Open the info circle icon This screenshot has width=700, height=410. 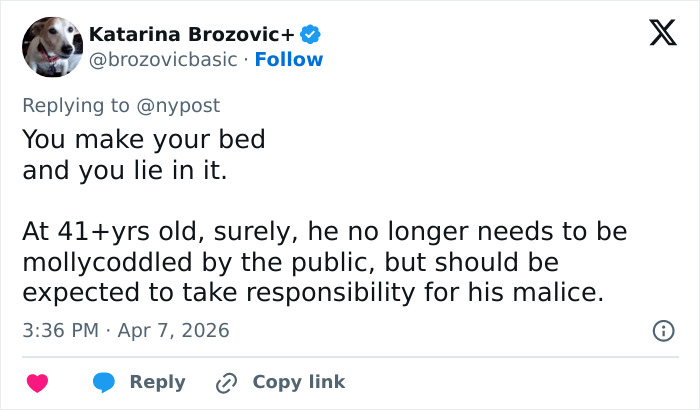point(662,330)
